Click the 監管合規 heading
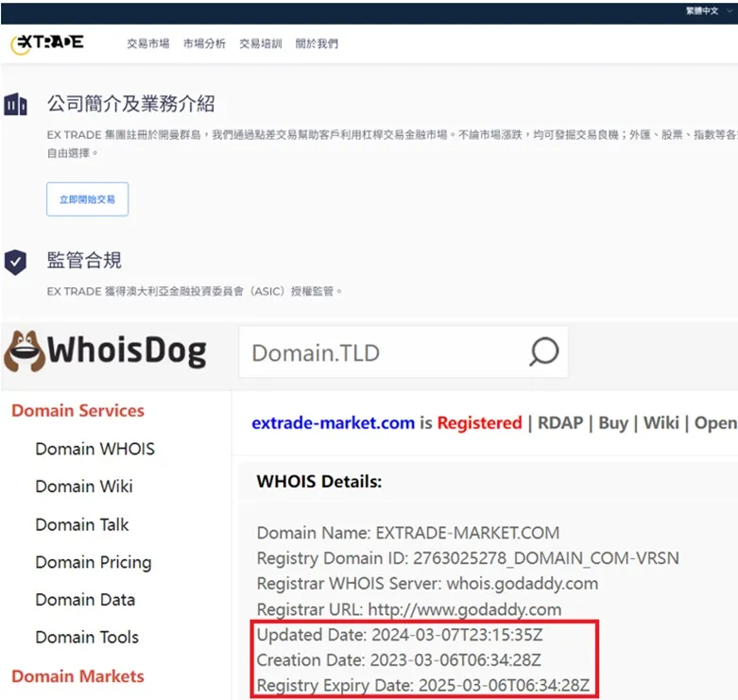 (84, 260)
